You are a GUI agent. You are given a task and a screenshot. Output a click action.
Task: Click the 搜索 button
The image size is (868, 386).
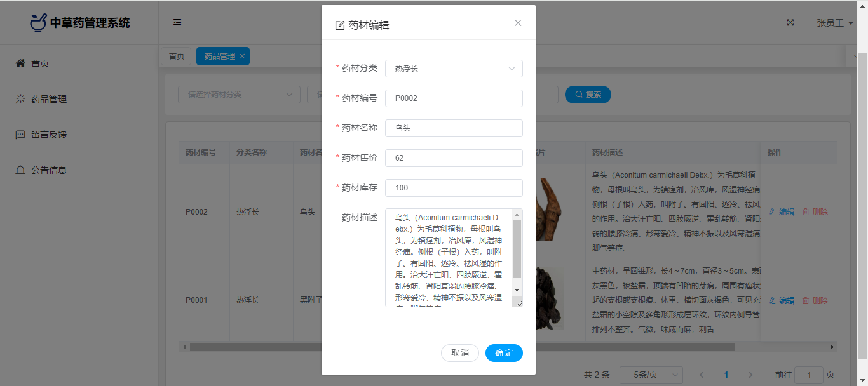pyautogui.click(x=588, y=95)
